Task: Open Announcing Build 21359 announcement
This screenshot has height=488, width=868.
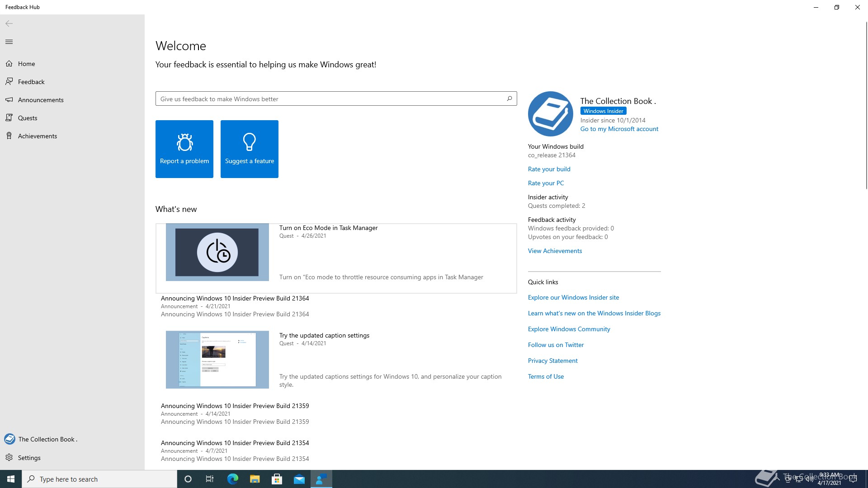Action: (x=235, y=406)
